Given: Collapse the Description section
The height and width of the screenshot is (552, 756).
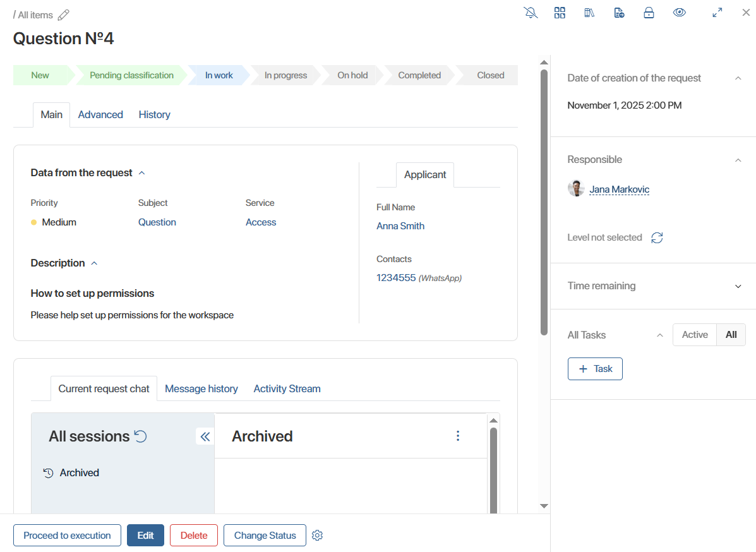Looking at the screenshot, I should 94,263.
